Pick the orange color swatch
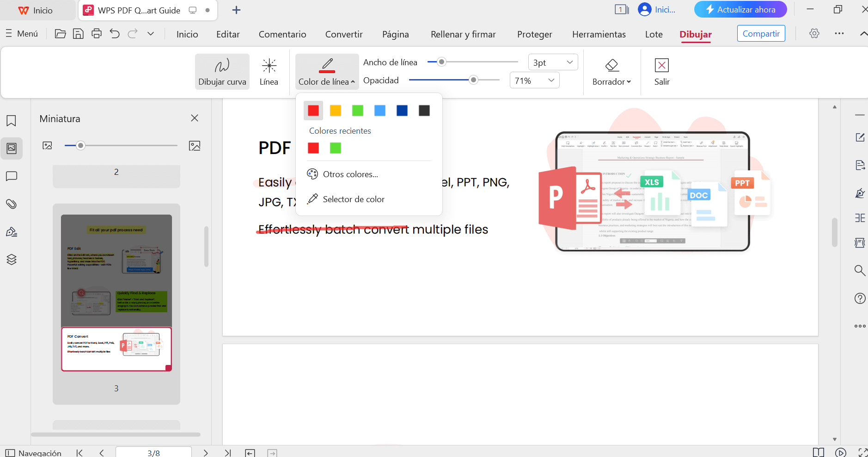Screen dimensions: 868x457 [336, 111]
